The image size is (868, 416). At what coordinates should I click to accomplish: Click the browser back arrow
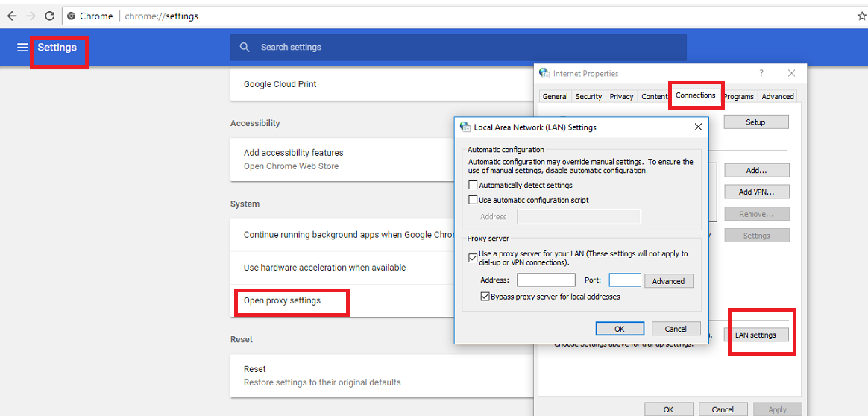point(12,16)
